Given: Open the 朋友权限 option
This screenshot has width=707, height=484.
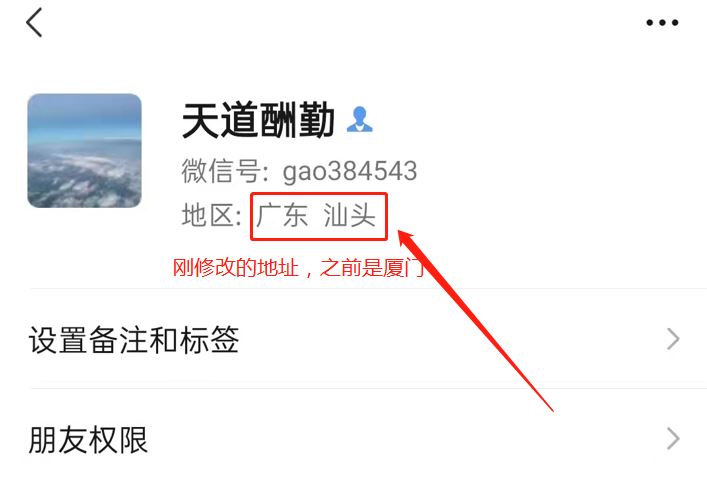Looking at the screenshot, I should [354, 439].
